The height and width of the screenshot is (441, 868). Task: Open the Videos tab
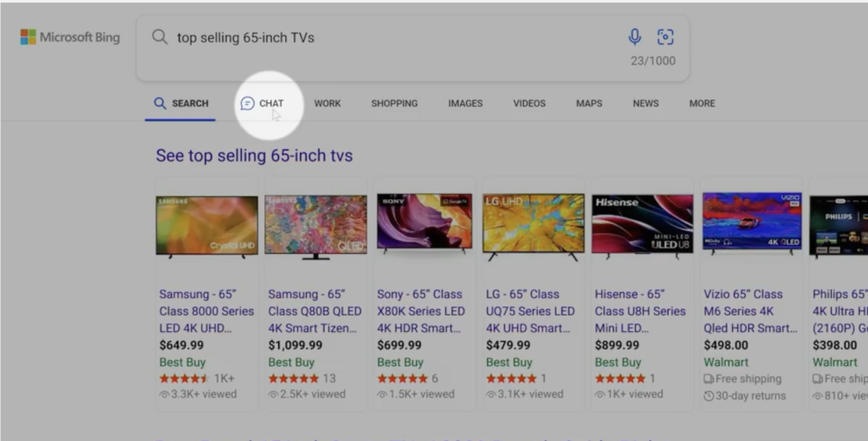(529, 104)
